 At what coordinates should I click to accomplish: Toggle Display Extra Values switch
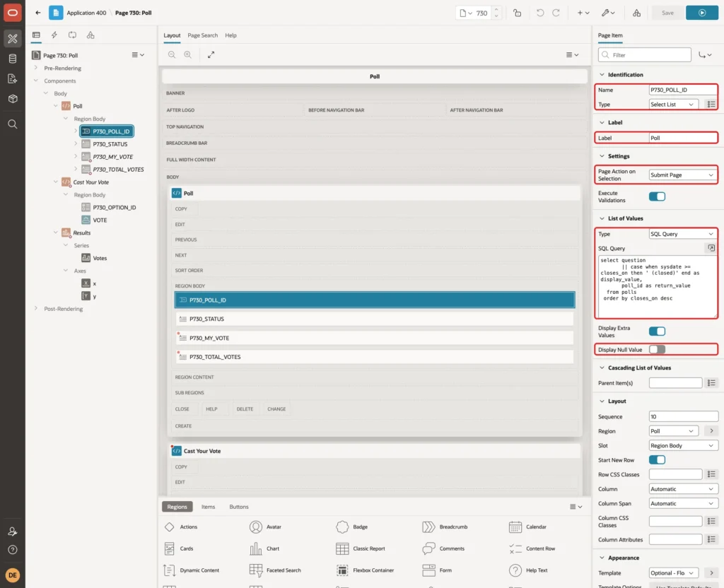657,331
